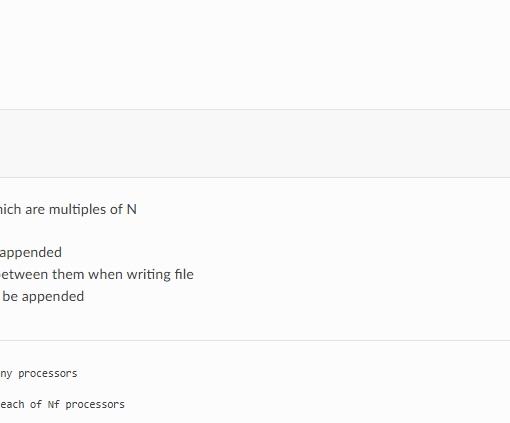Image resolution: width=510 pixels, height=423 pixels.
Task: Click the "each of Nf processors" code line
Action: point(62,405)
